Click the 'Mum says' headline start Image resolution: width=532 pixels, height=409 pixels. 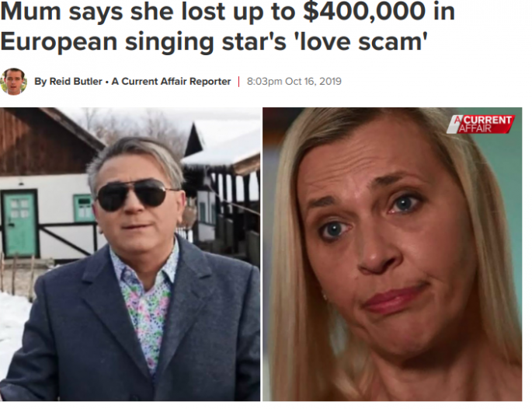point(62,12)
